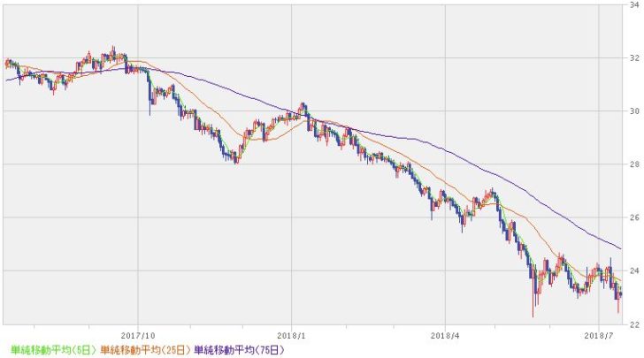
Task: Click the 26 price label on y-axis
Action: click(633, 217)
